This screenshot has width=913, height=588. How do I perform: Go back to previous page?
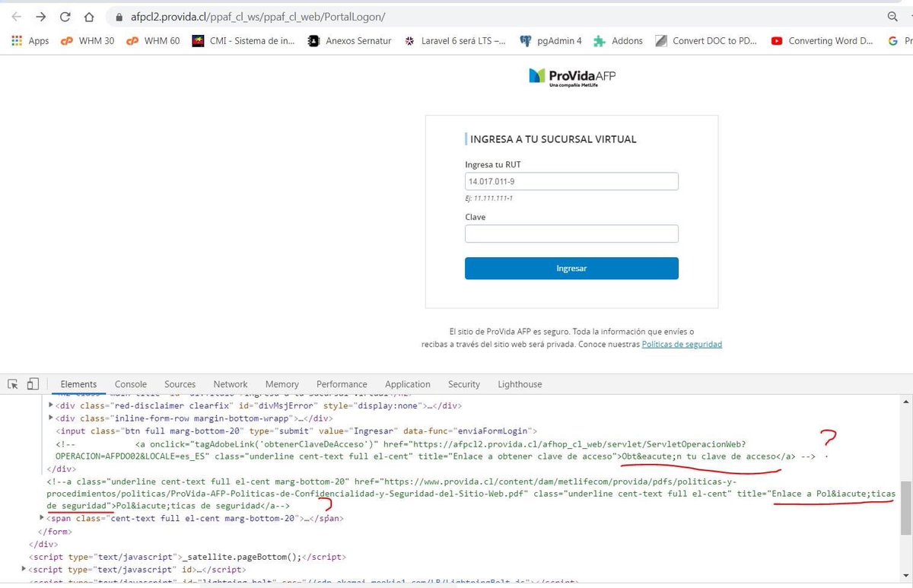click(x=17, y=17)
